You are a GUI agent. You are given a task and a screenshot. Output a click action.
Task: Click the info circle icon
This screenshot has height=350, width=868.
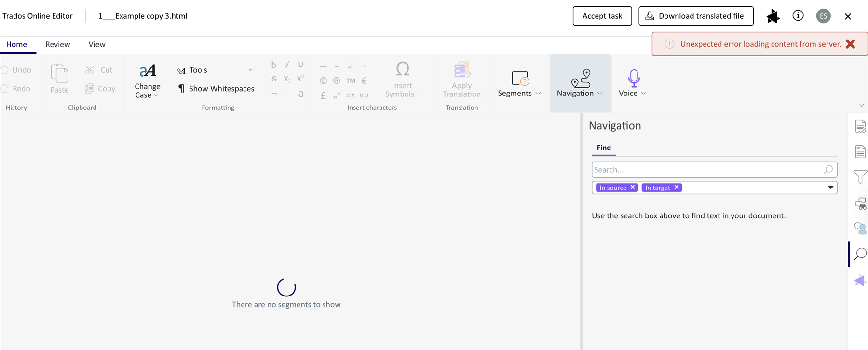pos(798,16)
